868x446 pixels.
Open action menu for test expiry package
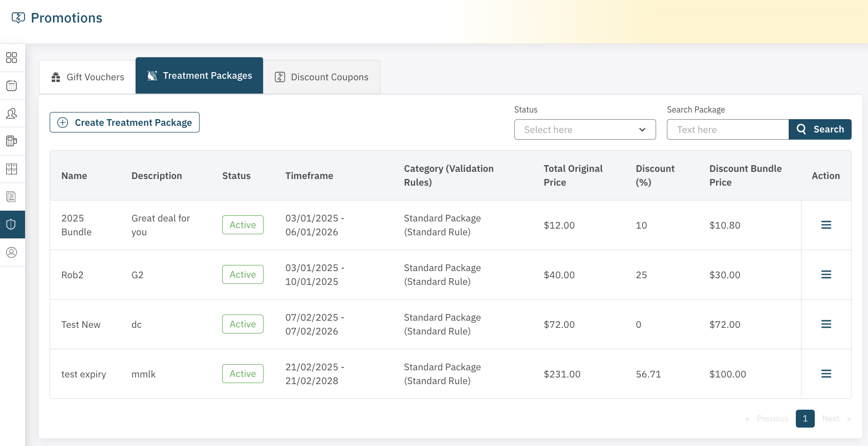(x=826, y=374)
